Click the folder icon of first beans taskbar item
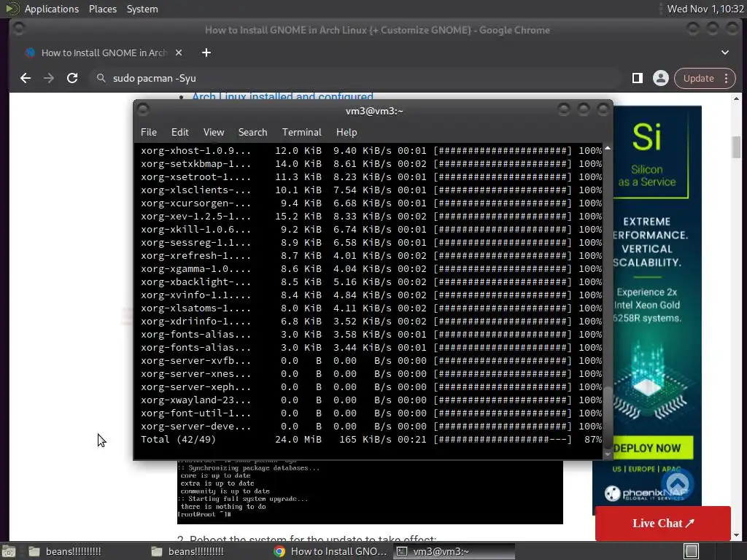The image size is (747, 560). [34, 551]
